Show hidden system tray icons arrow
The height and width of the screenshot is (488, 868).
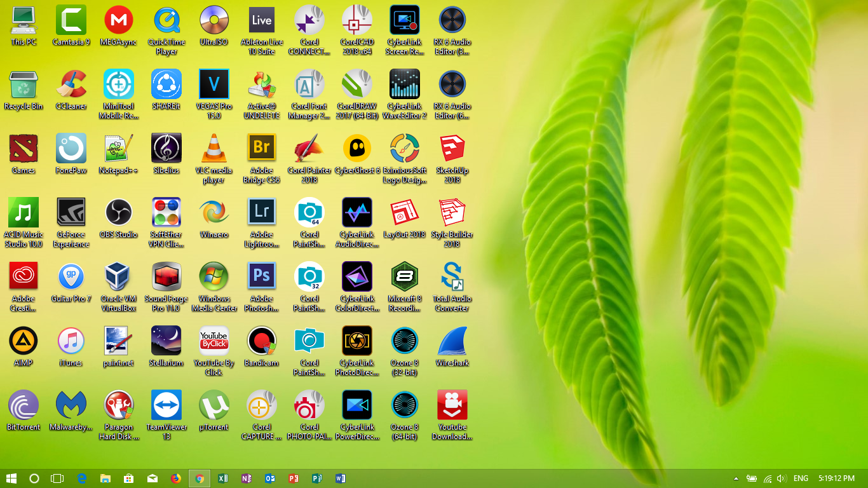click(736, 478)
